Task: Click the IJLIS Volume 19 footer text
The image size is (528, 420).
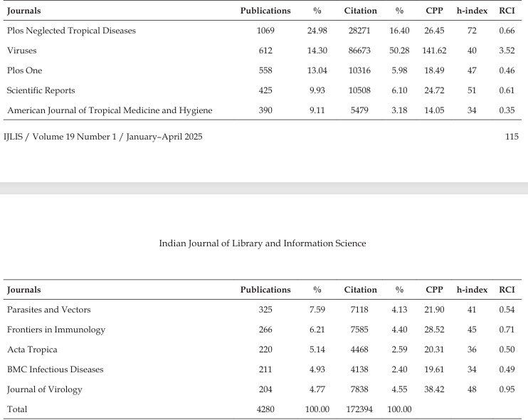Action: [103, 137]
